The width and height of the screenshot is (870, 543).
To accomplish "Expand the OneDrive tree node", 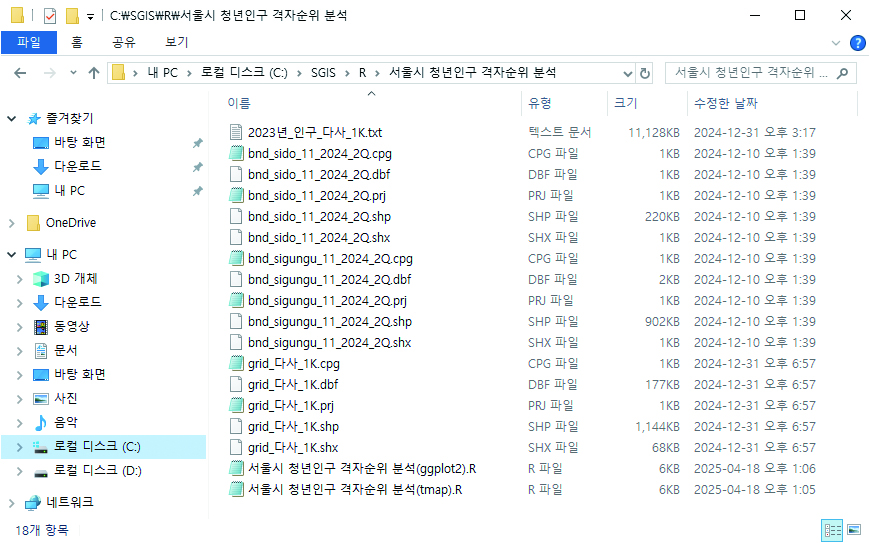I will tap(12, 223).
